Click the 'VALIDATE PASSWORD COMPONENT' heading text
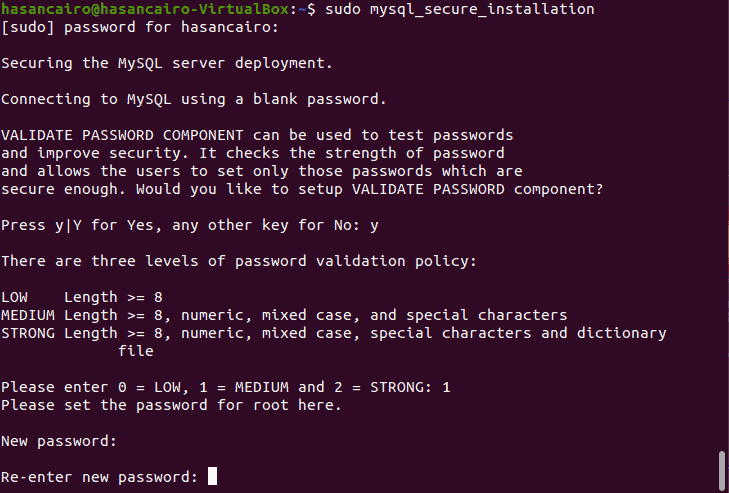Screen dimensions: 729x493 pyautogui.click(x=122, y=135)
